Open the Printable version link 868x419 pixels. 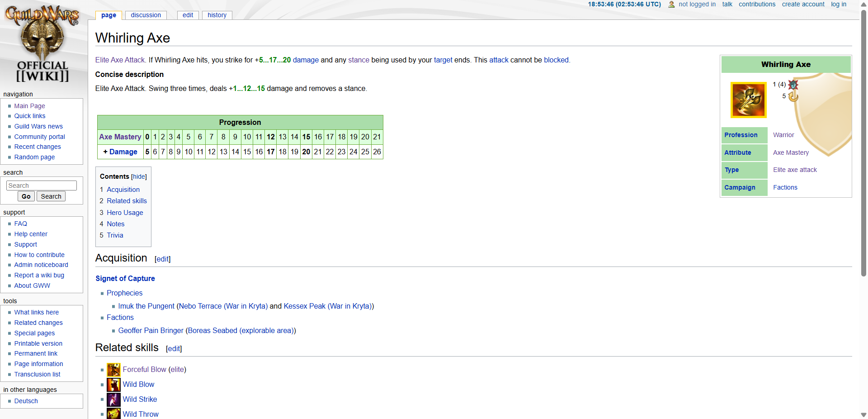38,343
